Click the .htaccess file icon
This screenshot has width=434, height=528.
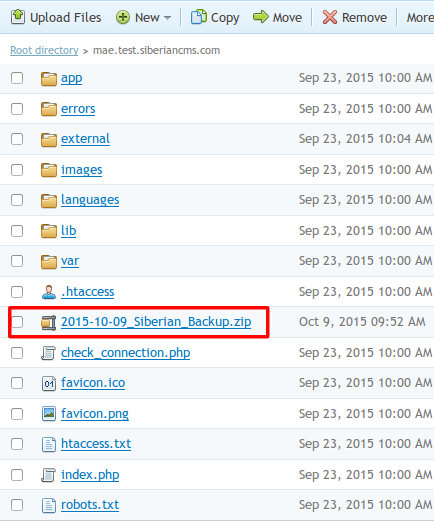pos(49,292)
